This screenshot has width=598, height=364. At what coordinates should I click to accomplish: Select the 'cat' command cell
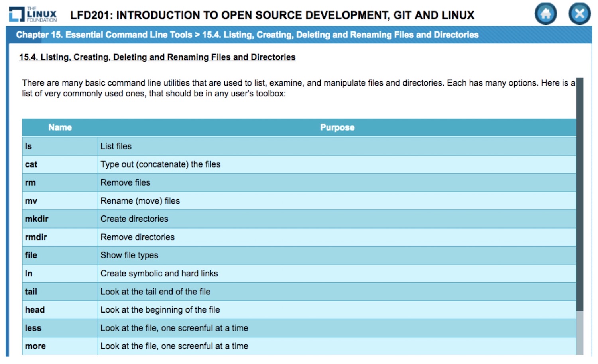(60, 164)
